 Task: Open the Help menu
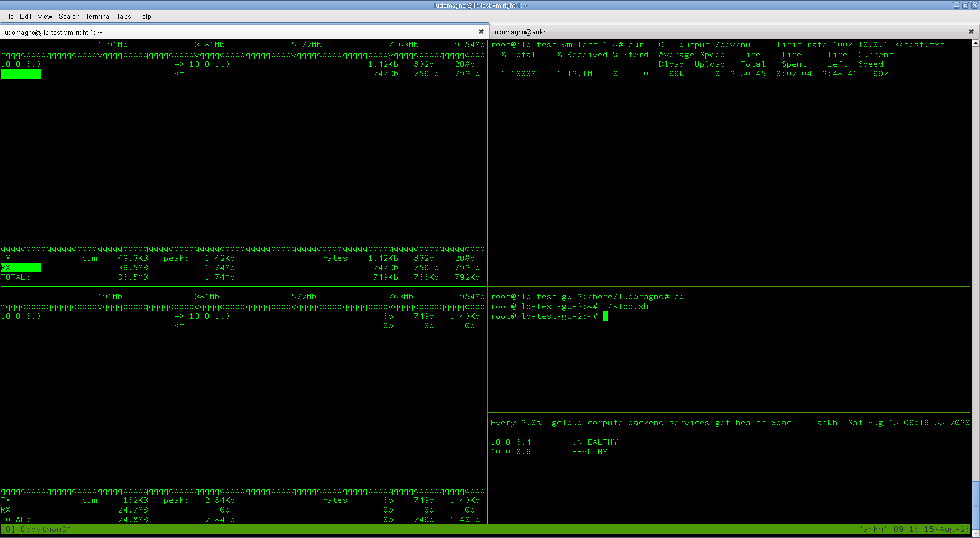[x=144, y=16]
